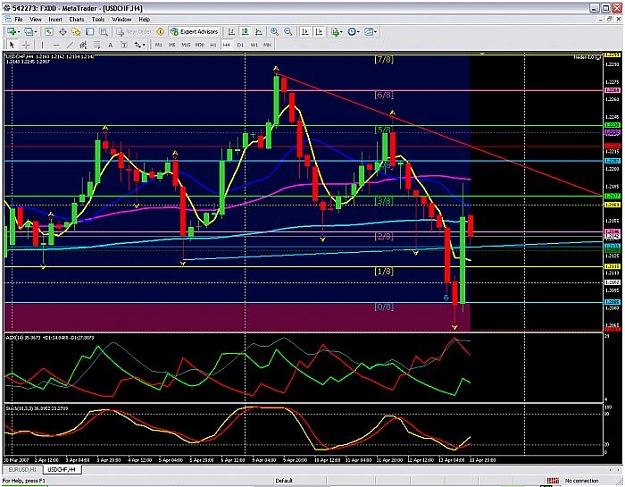
Task: Select the Crosshair tool
Action: pos(26,45)
